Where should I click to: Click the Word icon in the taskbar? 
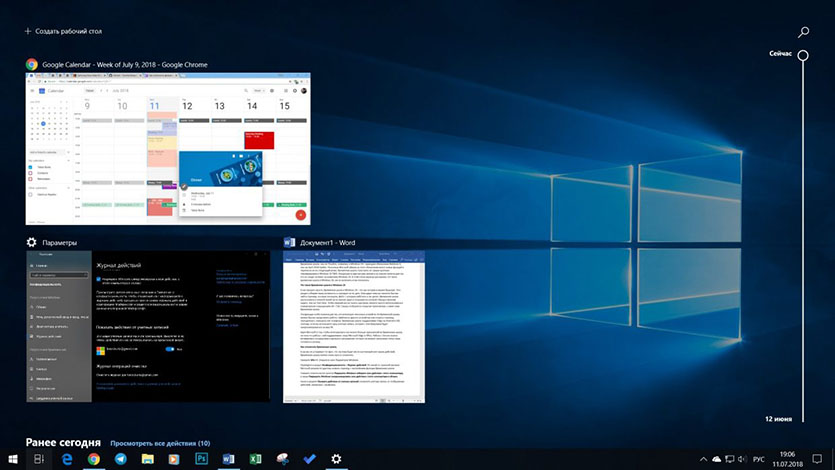click(x=228, y=459)
